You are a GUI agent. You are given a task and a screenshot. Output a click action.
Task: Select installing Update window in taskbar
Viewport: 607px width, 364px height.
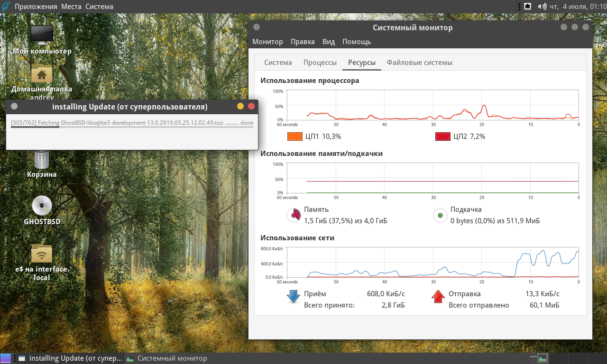pyautogui.click(x=70, y=358)
